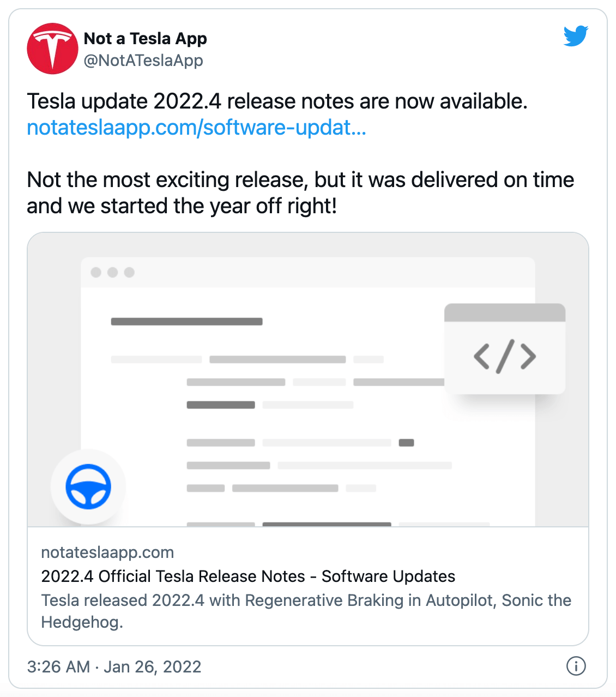
Task: Click the 3:26 AM · Jan 26, 2022 timestamp
Action: (x=114, y=666)
